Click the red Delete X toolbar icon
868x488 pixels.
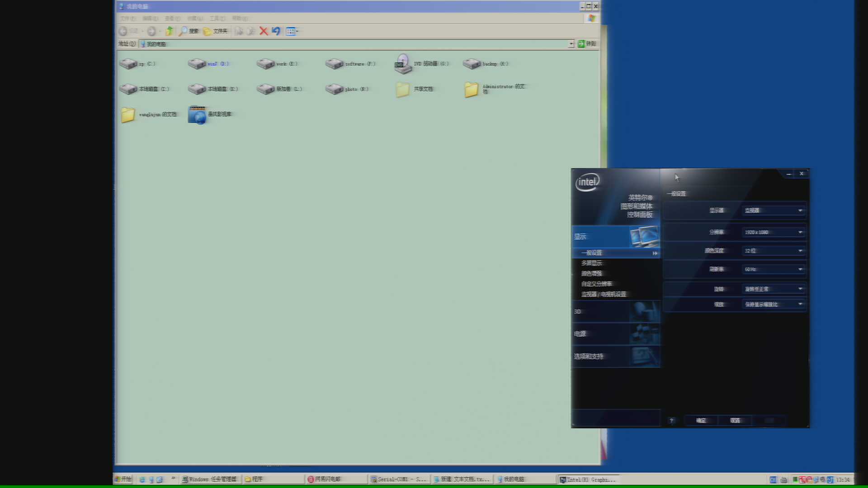[264, 31]
